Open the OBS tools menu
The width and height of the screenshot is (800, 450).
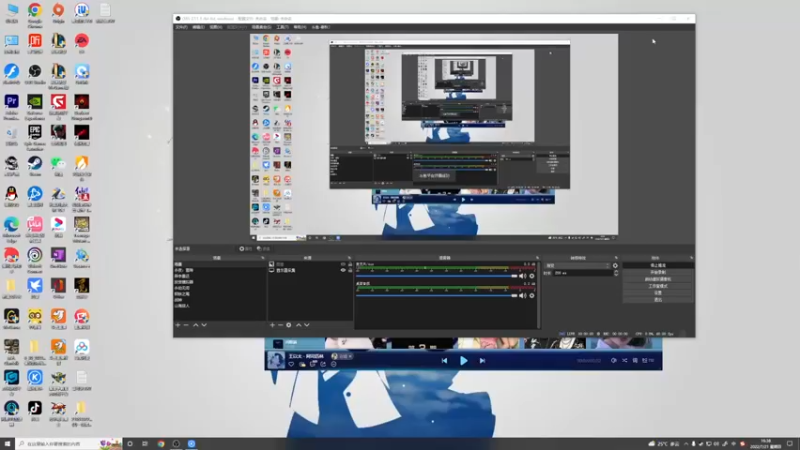[282, 27]
